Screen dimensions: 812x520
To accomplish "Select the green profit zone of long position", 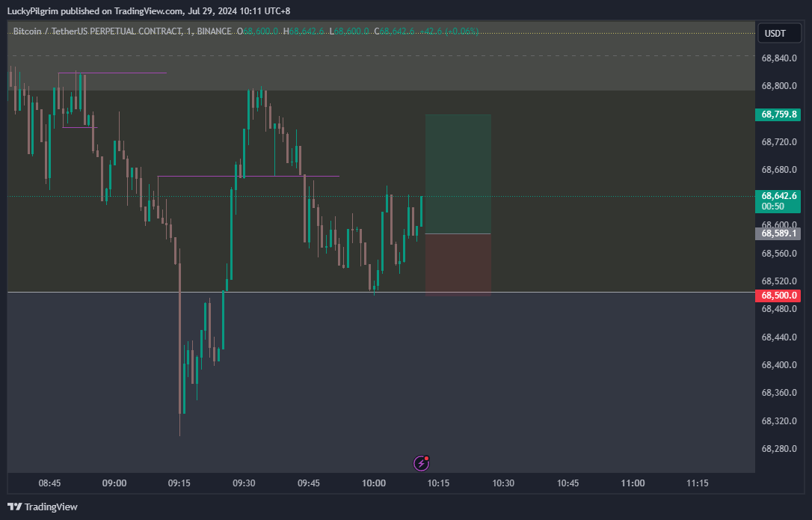I will pos(458,174).
